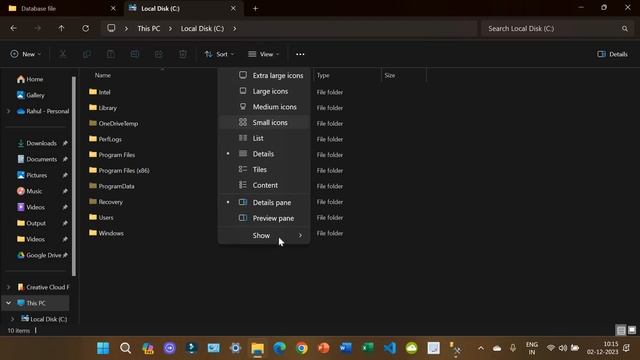Open Google Chrome from taskbar
Image resolution: width=640 pixels, height=360 pixels.
(x=302, y=348)
